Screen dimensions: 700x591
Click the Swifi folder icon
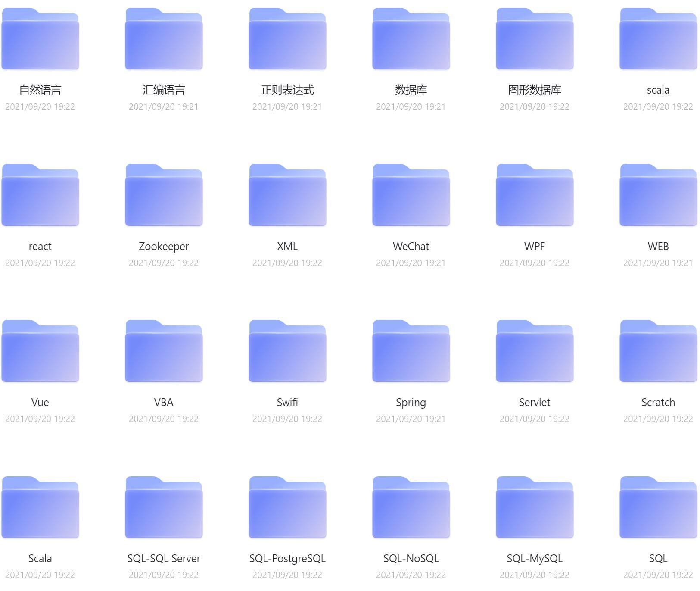coord(287,351)
